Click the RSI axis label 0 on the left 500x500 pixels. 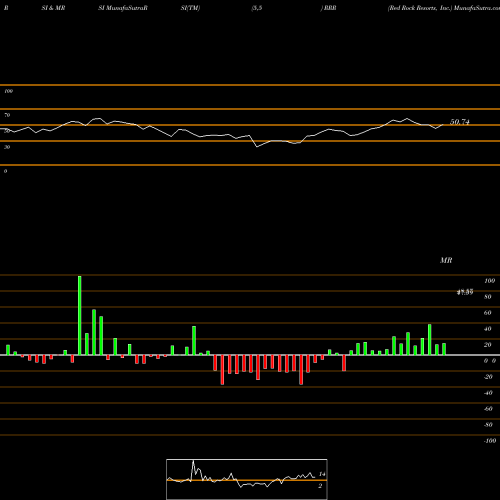(5, 171)
